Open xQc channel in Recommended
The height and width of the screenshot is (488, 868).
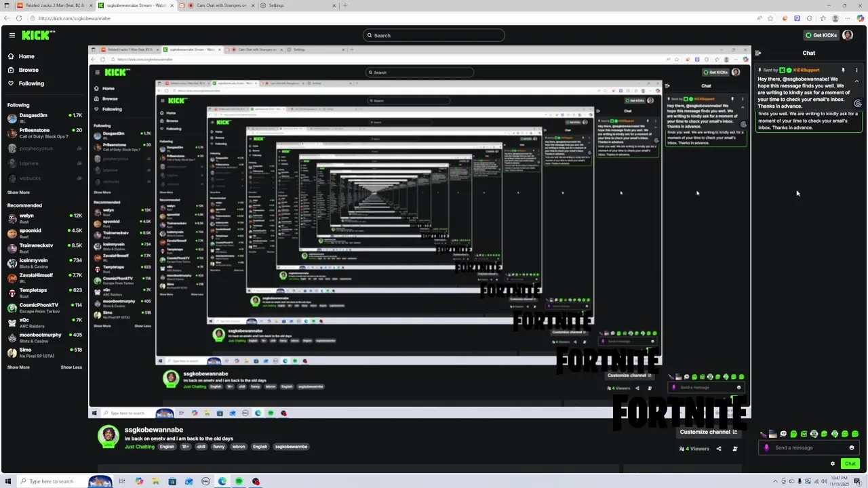tap(44, 323)
